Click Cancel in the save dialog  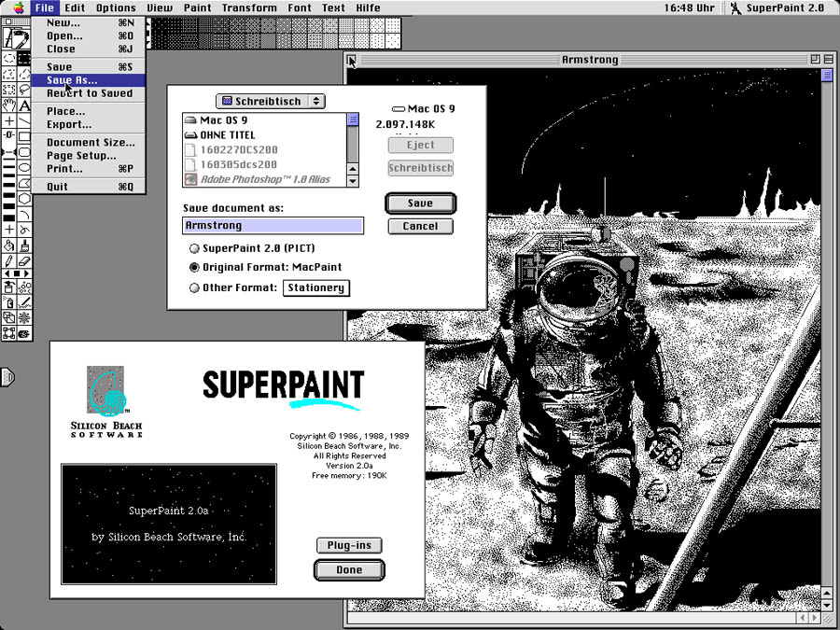click(421, 226)
